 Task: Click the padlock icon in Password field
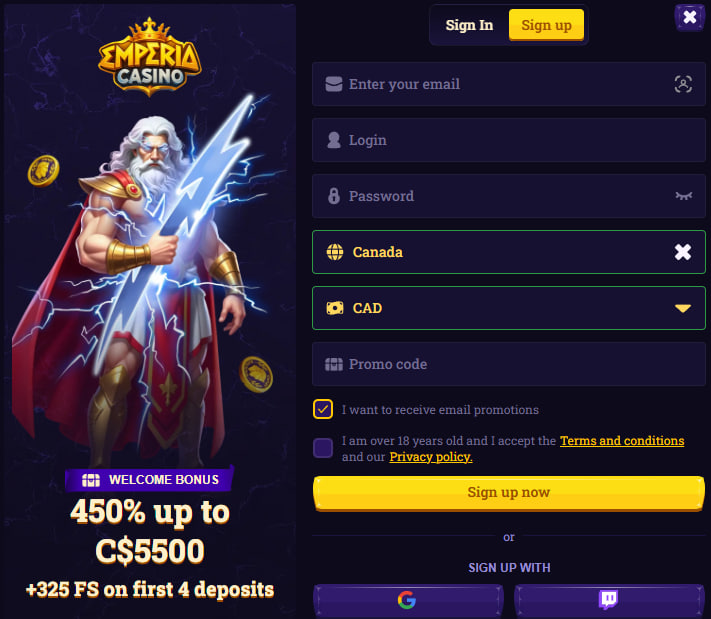click(334, 196)
